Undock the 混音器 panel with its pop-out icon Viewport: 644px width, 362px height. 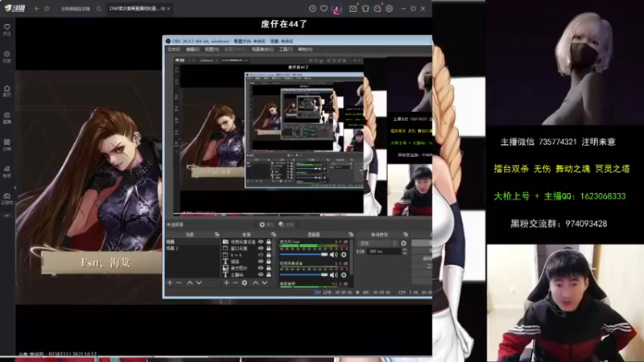[x=351, y=235]
